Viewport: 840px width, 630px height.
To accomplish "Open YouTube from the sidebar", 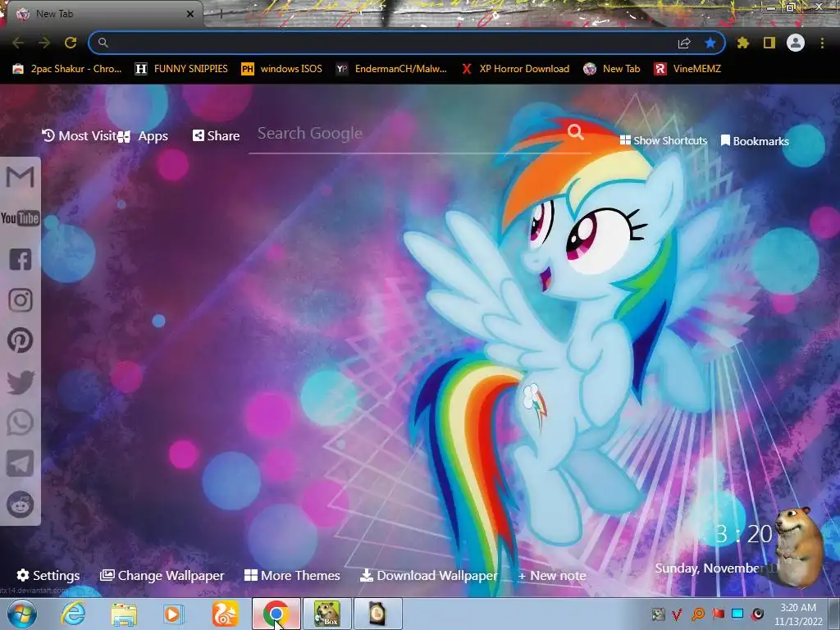I will (21, 218).
